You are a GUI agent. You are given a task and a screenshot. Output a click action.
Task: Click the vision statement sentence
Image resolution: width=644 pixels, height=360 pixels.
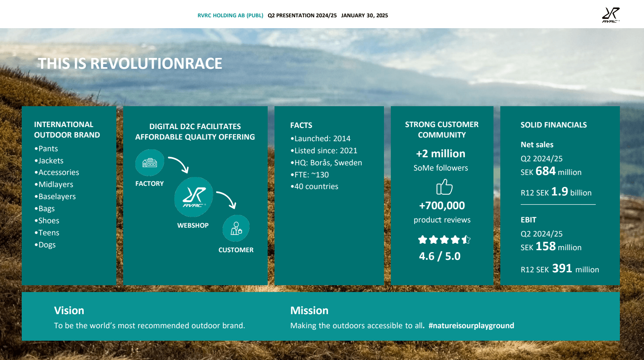149,325
